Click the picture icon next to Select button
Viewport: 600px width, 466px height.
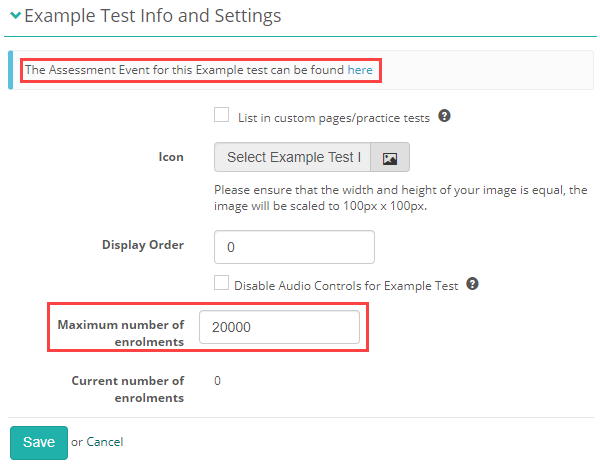coord(390,157)
